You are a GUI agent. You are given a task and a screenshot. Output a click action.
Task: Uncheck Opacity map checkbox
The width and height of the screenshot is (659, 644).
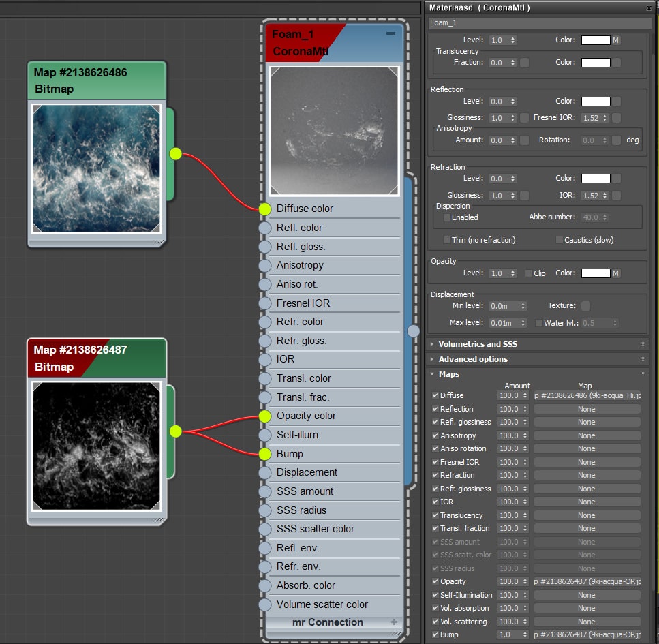(435, 581)
